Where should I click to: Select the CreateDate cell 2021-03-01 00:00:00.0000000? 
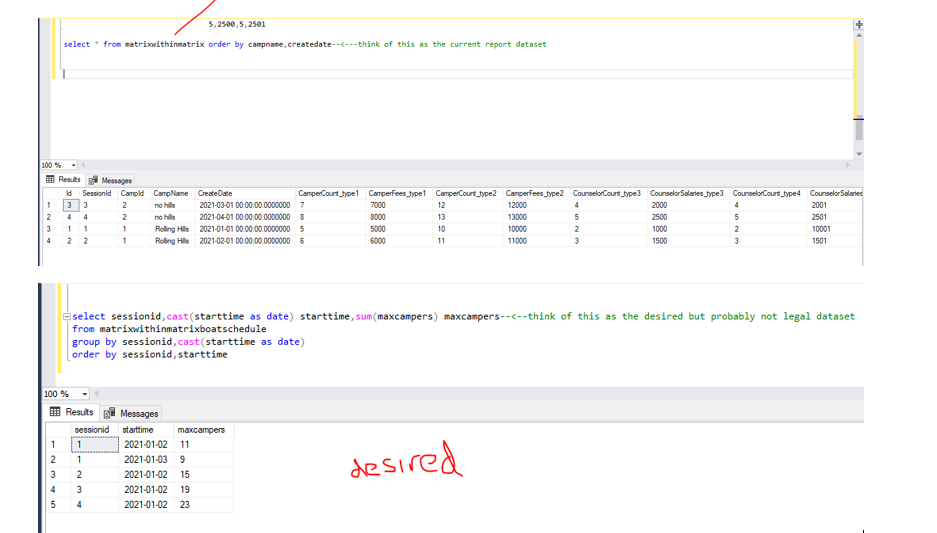pyautogui.click(x=245, y=206)
